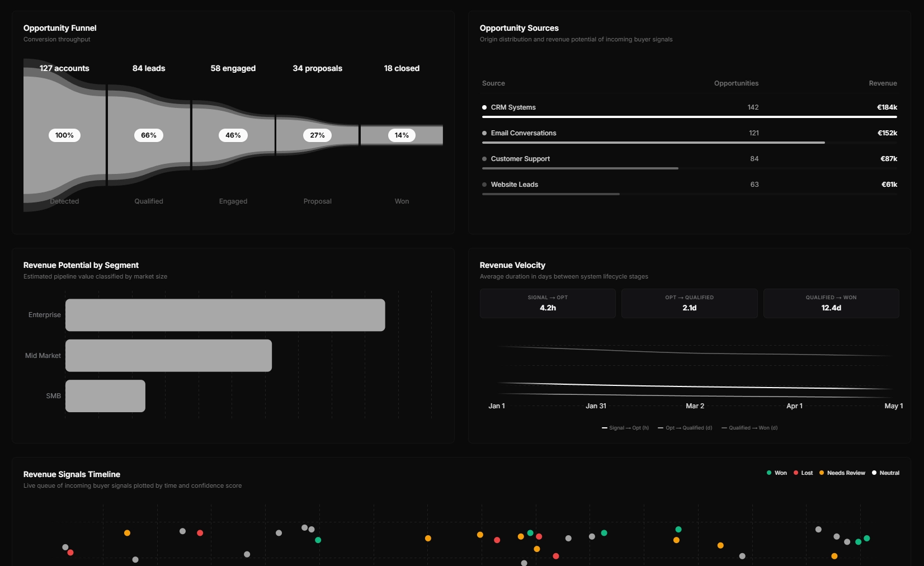Screen dimensions: 924x566
Task: Click the Enterprise segment bar
Action: pyautogui.click(x=225, y=315)
